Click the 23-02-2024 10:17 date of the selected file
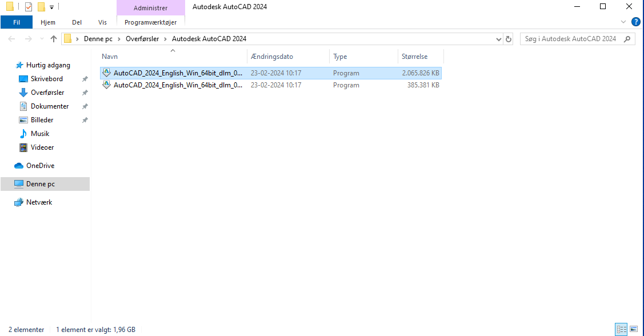This screenshot has width=644, height=336. [x=276, y=73]
